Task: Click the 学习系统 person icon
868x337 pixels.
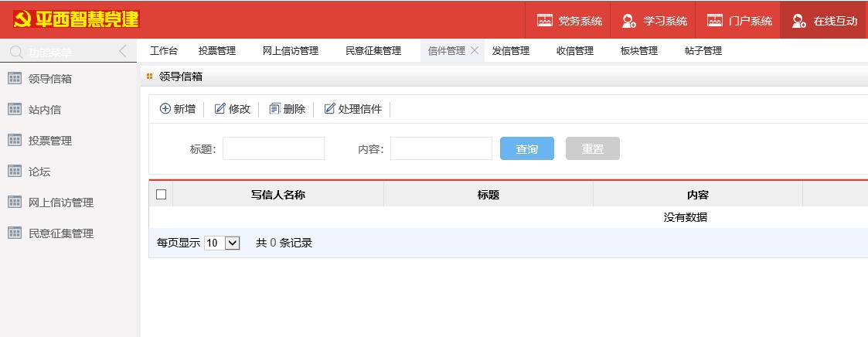Action: (x=629, y=21)
